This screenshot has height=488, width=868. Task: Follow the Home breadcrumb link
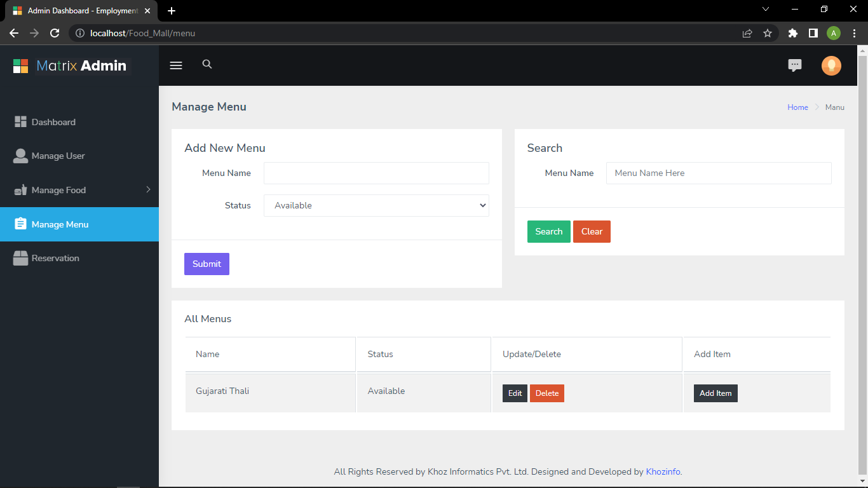(x=797, y=107)
